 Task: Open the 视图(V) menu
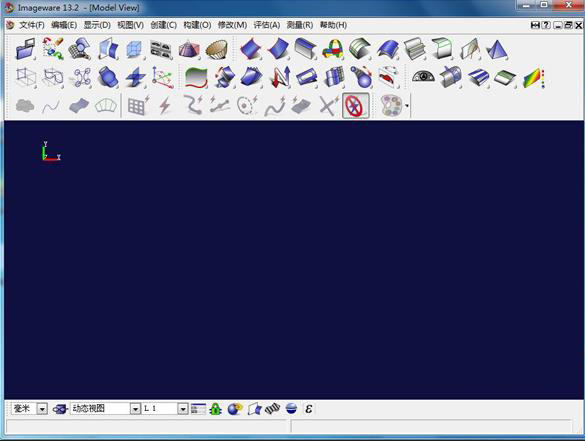(130, 25)
